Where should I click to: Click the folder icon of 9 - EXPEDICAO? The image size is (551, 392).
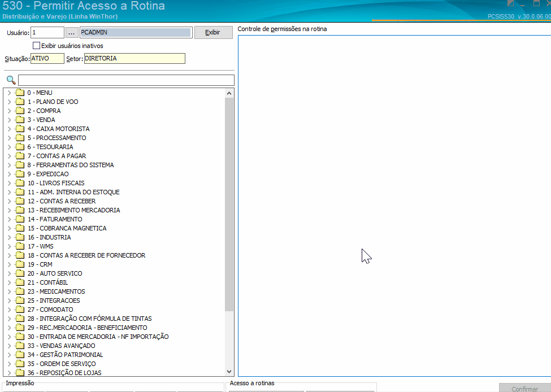point(20,174)
